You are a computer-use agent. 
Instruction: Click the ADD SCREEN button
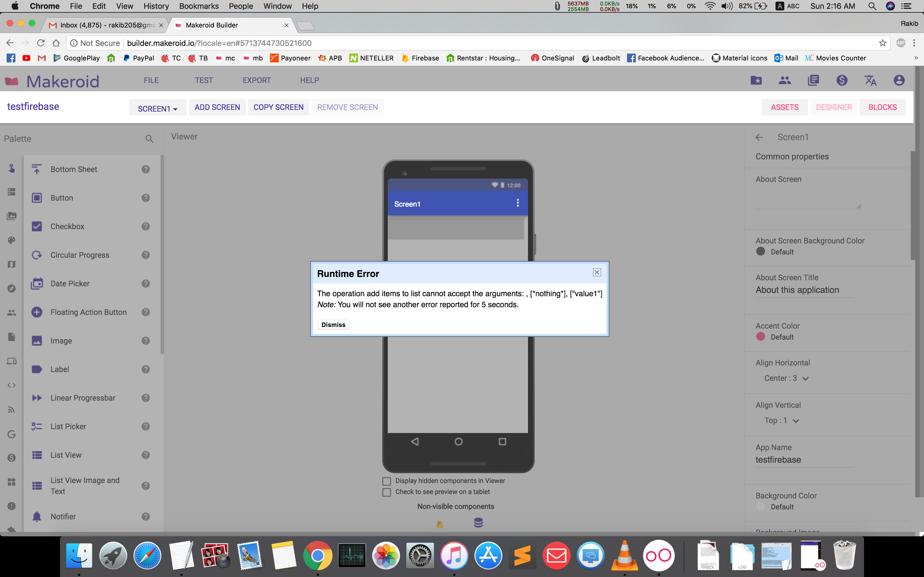(x=217, y=107)
